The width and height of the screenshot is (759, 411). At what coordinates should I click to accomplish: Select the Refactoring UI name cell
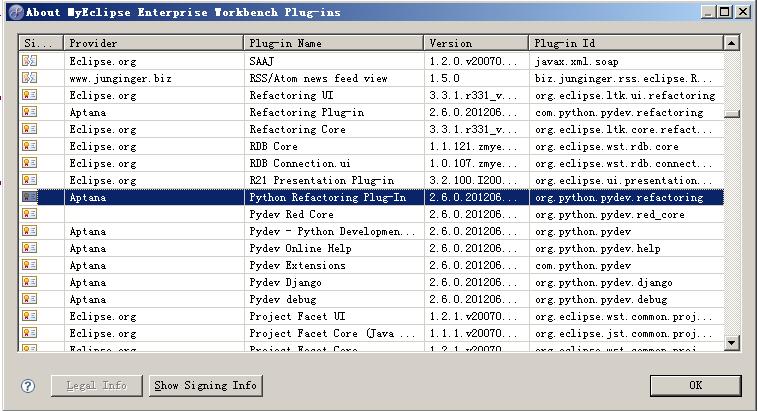[x=334, y=95]
